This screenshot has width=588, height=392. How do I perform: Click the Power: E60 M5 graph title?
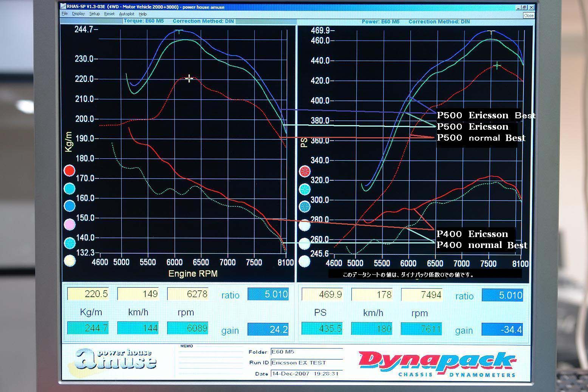(381, 22)
